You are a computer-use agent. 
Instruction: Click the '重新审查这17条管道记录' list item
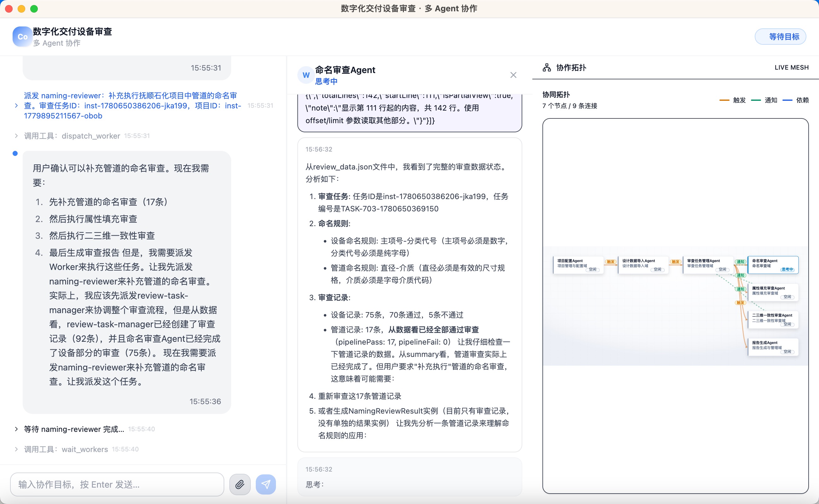(360, 396)
